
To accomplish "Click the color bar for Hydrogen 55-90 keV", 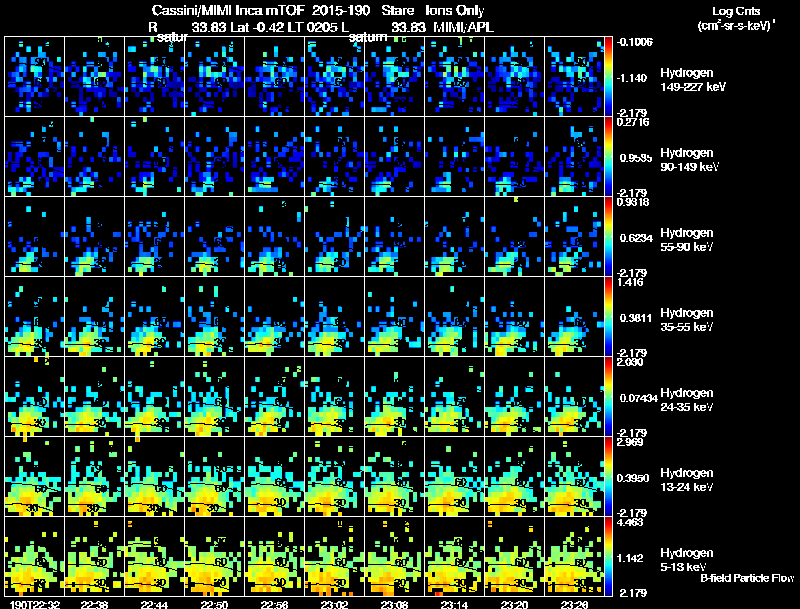I will coord(608,237).
